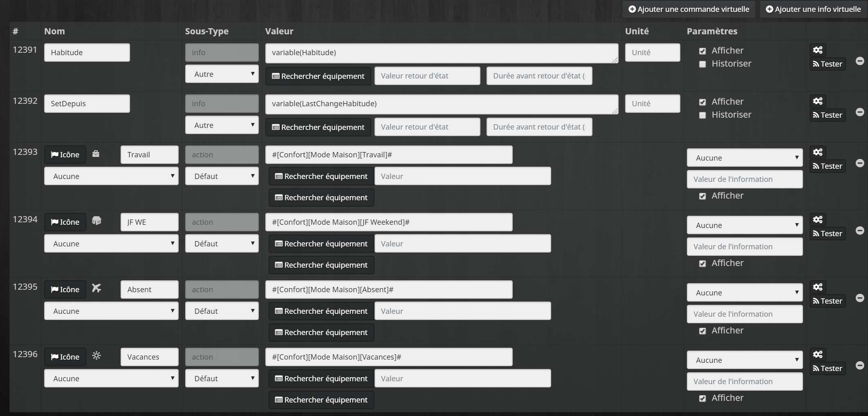Remove the SetDepuis command with minus icon
This screenshot has width=868, height=416.
point(860,112)
